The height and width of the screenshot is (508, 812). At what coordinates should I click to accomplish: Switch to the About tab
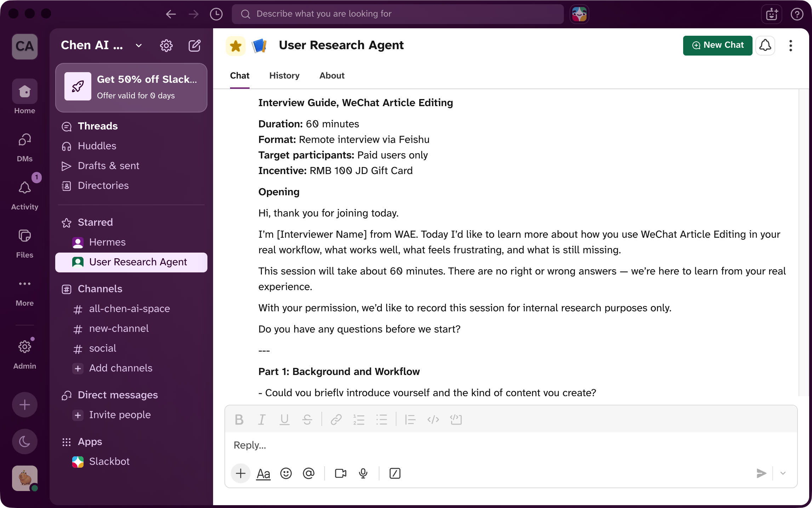pyautogui.click(x=332, y=76)
